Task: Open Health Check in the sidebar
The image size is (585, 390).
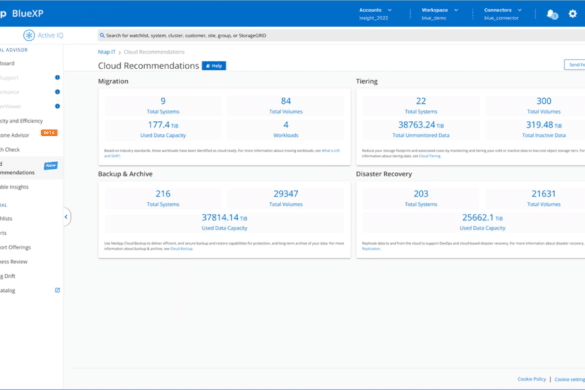Action: [10, 150]
